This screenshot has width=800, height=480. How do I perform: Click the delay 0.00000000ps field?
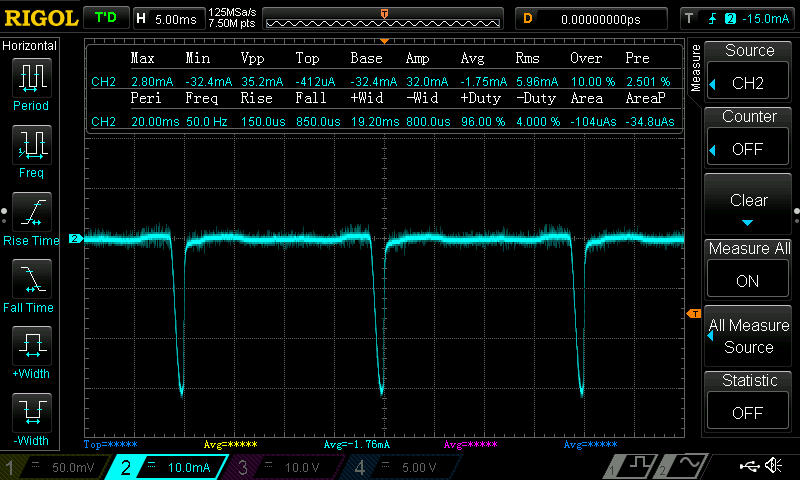[593, 18]
